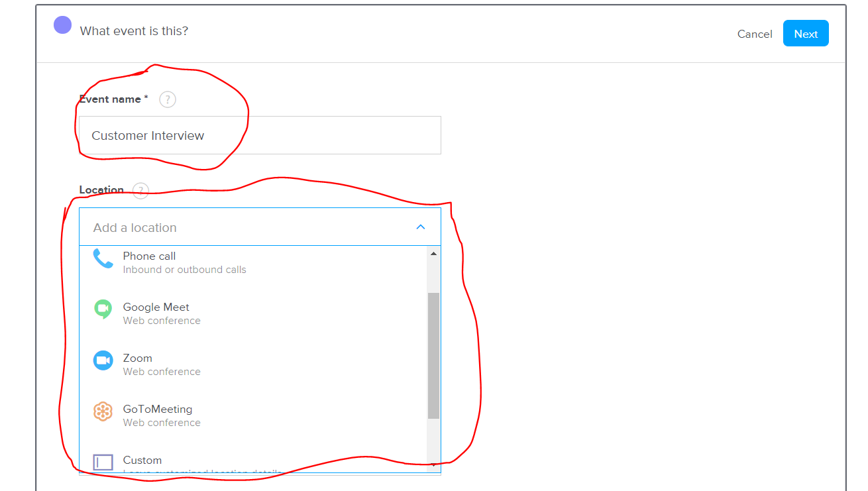This screenshot has height=491, width=868.
Task: Pick the Custom location option
Action: (x=254, y=462)
